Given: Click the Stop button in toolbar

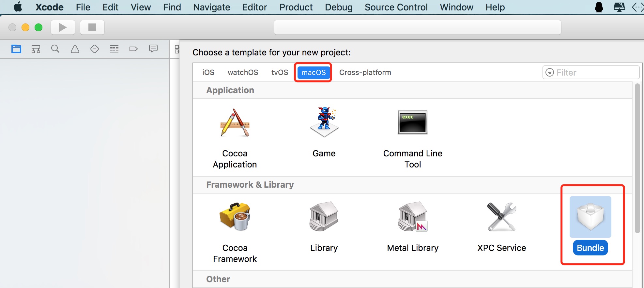Looking at the screenshot, I should click(92, 27).
